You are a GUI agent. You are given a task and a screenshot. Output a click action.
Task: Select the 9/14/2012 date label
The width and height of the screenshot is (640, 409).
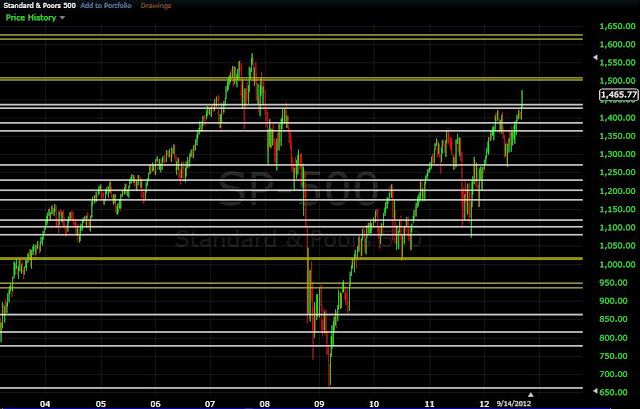click(513, 404)
